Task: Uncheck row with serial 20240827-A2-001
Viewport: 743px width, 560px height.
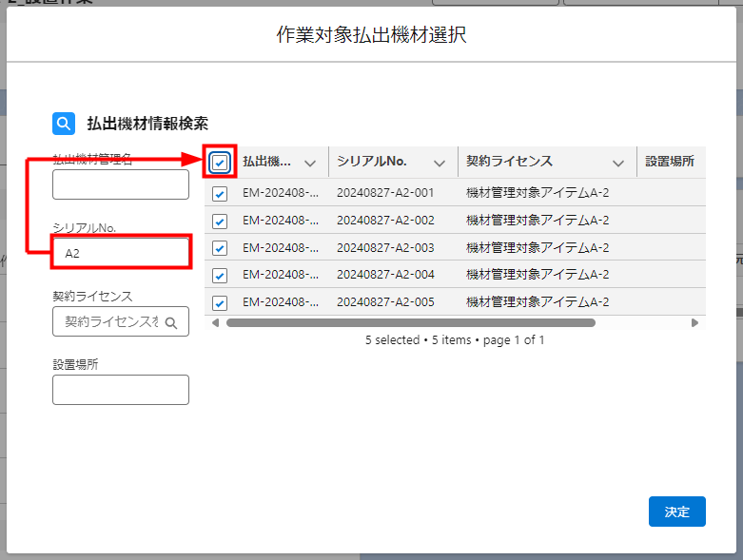Action: click(220, 194)
